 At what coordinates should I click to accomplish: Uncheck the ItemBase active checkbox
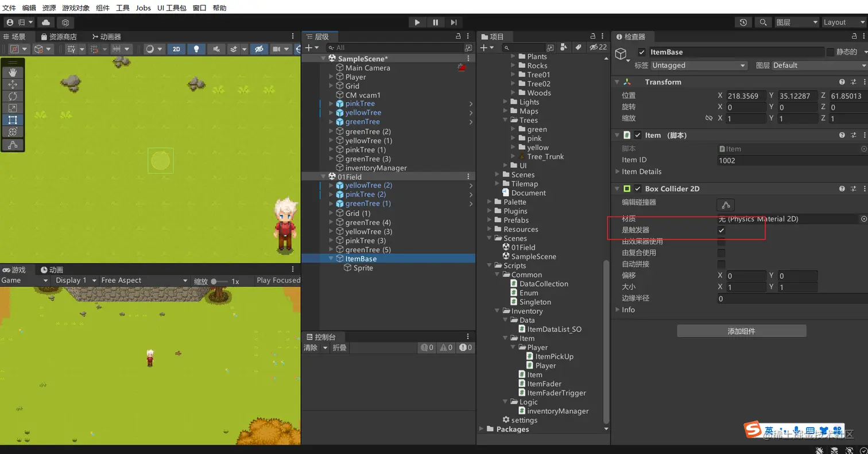click(x=642, y=52)
